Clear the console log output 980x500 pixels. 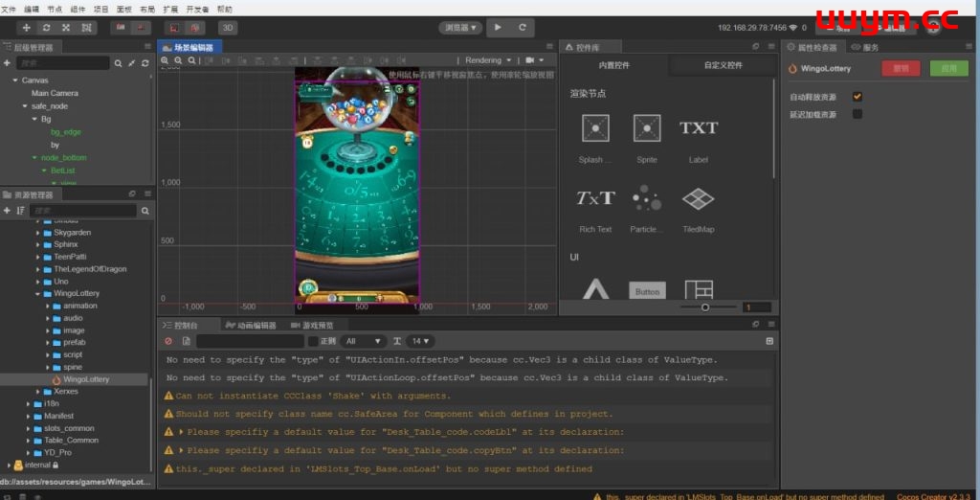click(168, 341)
